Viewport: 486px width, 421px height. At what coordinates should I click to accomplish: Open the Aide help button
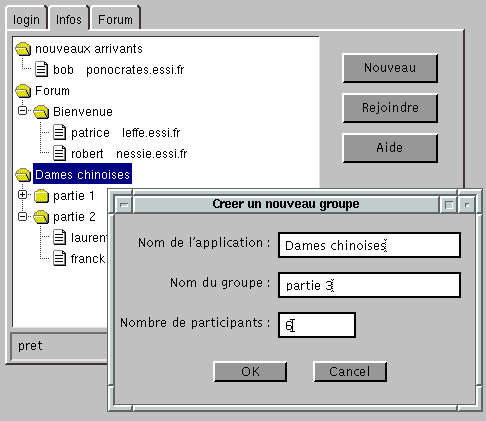(390, 148)
